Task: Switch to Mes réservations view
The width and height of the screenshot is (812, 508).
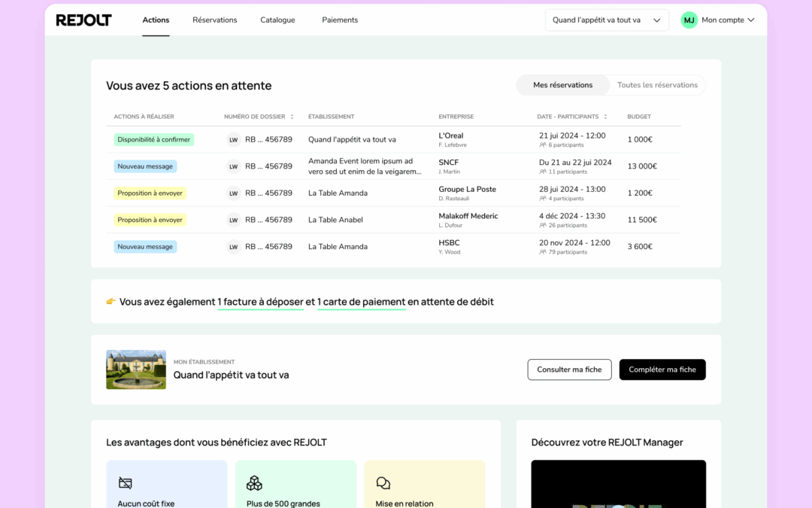Action: 563,85
